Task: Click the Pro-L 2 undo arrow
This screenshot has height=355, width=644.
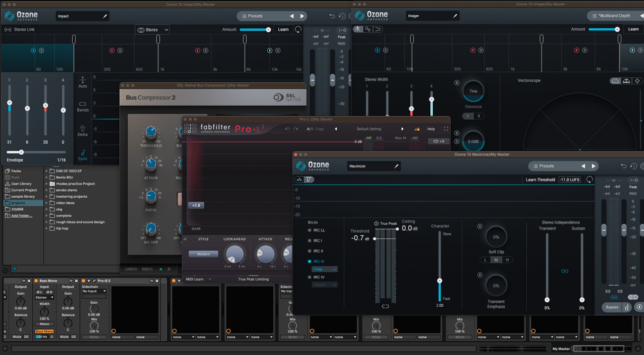Action: (x=287, y=129)
